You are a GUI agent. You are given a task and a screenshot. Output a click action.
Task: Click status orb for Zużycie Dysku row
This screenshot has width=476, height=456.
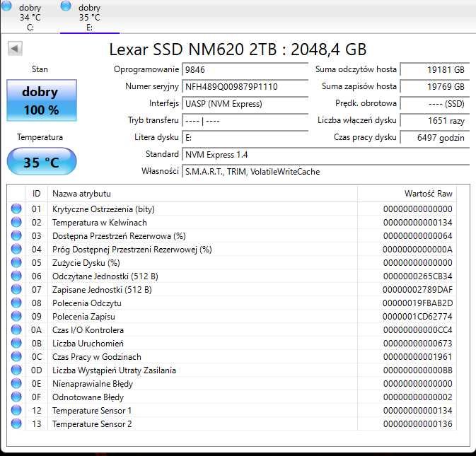tap(16, 262)
